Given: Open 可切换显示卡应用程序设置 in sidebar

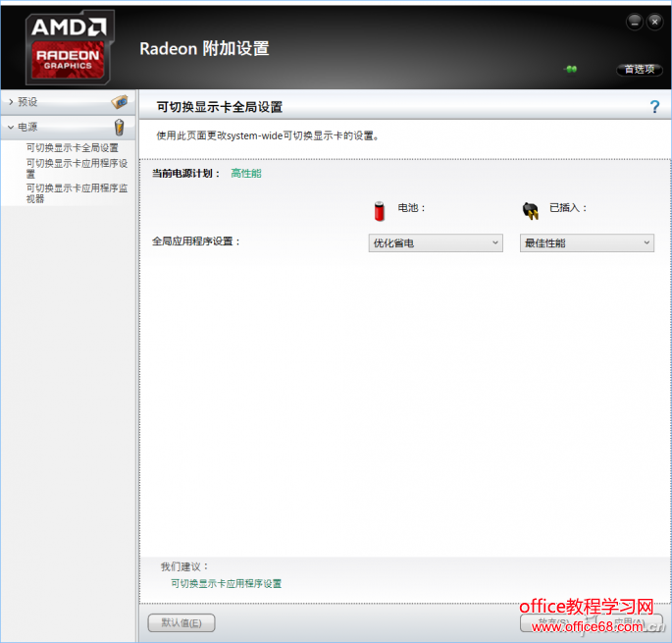Looking at the screenshot, I should pyautogui.click(x=77, y=168).
